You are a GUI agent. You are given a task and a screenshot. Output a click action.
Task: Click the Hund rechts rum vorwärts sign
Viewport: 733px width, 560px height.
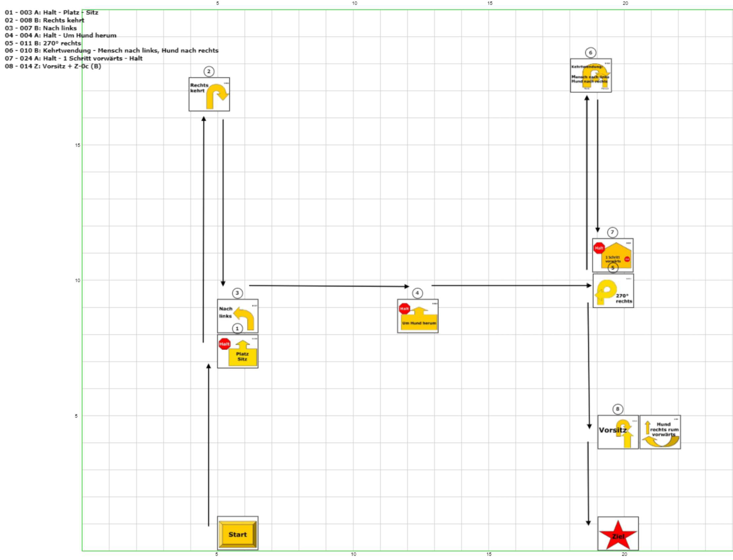point(660,432)
